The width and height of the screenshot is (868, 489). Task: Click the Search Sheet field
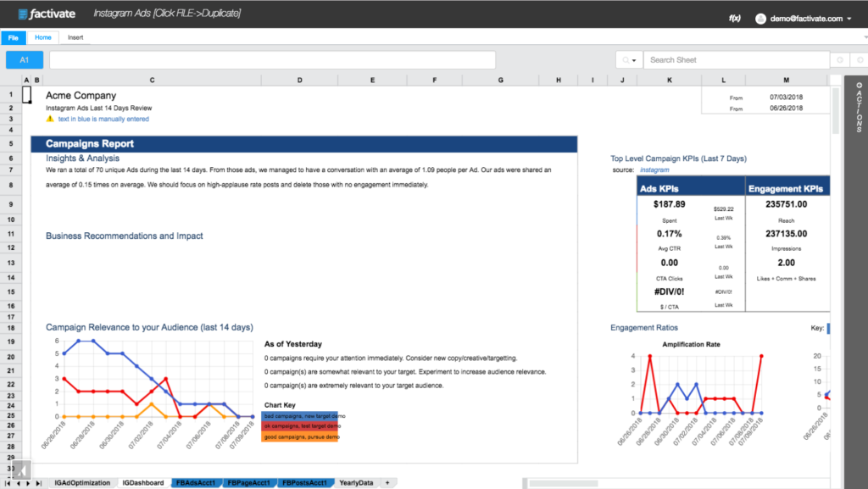coord(737,59)
